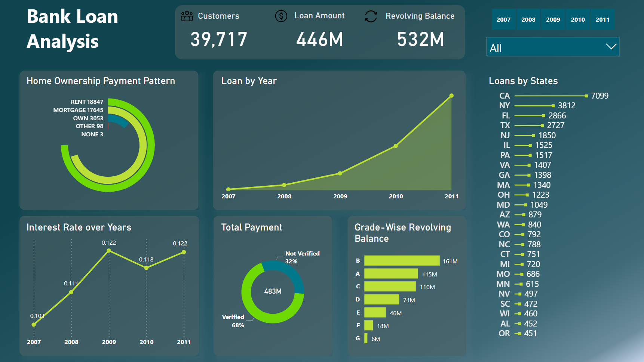Select the CA bar in Loans by States
644x362 pixels.
tap(550, 96)
